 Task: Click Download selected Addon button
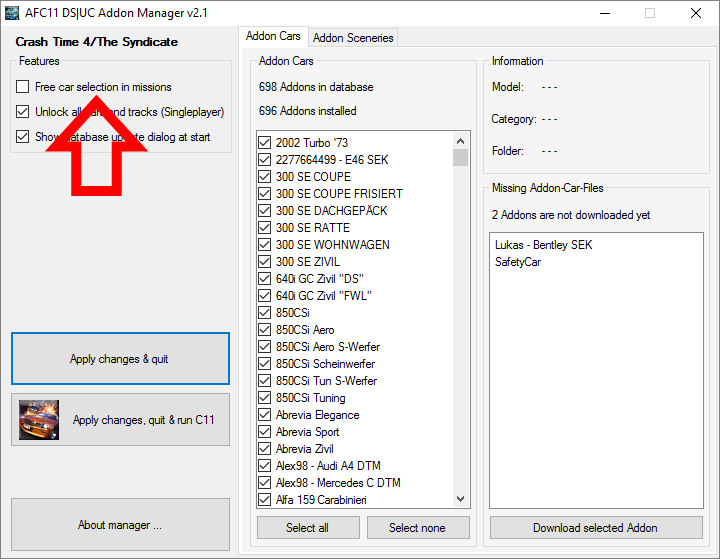point(595,528)
